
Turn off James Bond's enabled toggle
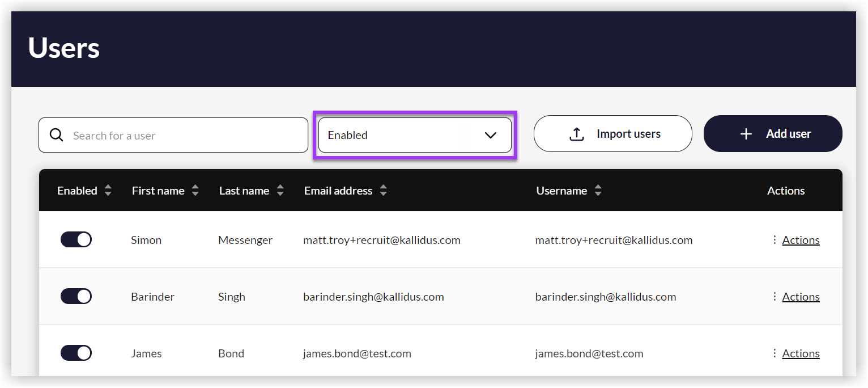pos(76,353)
